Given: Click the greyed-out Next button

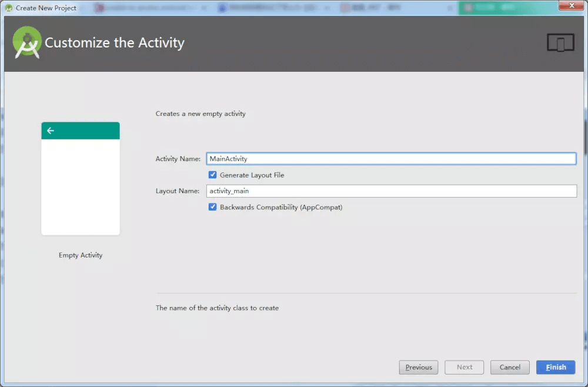Looking at the screenshot, I should click(x=465, y=367).
